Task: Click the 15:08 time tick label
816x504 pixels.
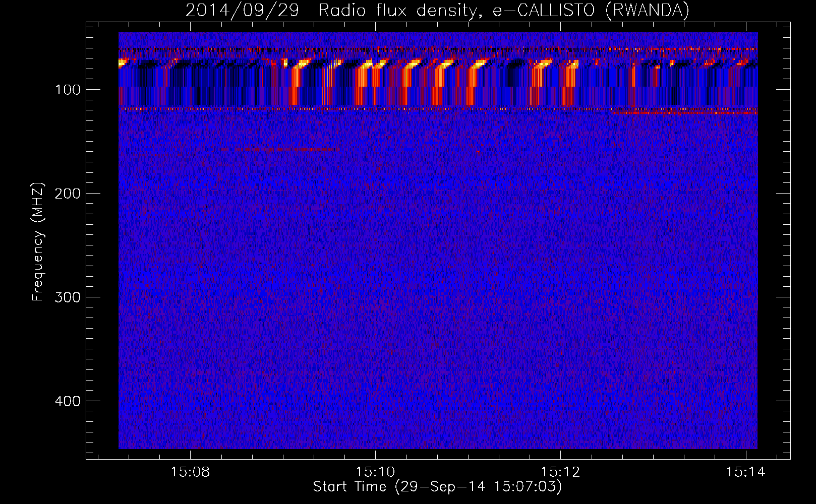Action: [x=190, y=472]
